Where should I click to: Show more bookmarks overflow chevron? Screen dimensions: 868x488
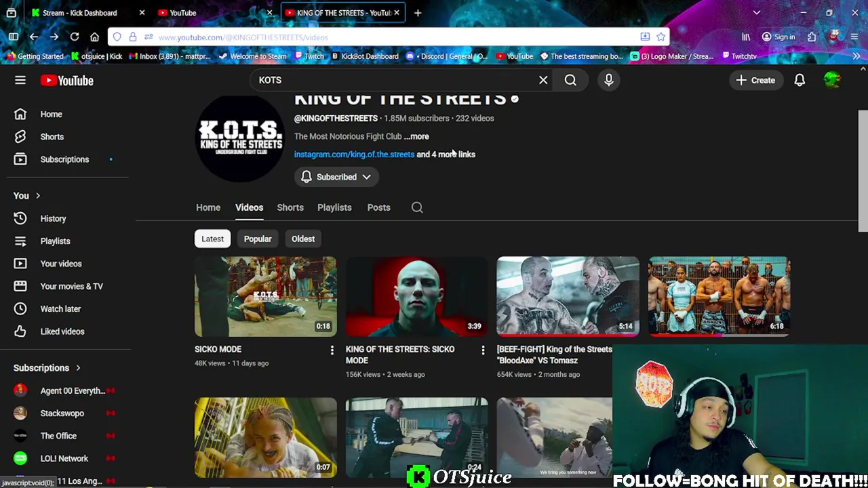tap(856, 56)
